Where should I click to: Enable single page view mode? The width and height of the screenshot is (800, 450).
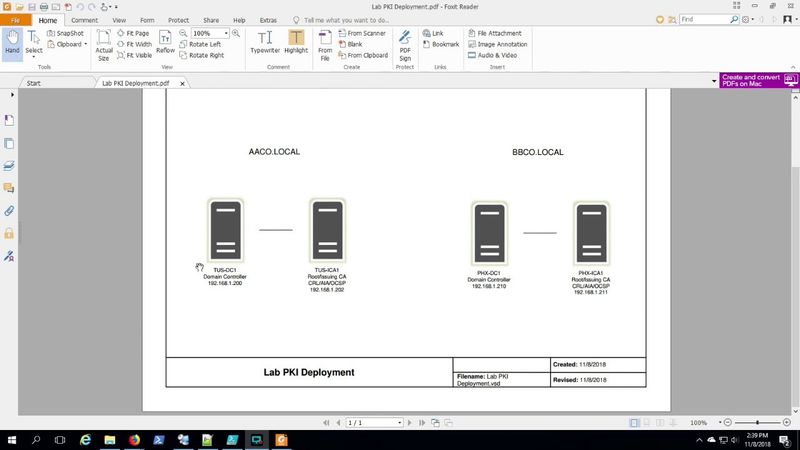(x=634, y=422)
